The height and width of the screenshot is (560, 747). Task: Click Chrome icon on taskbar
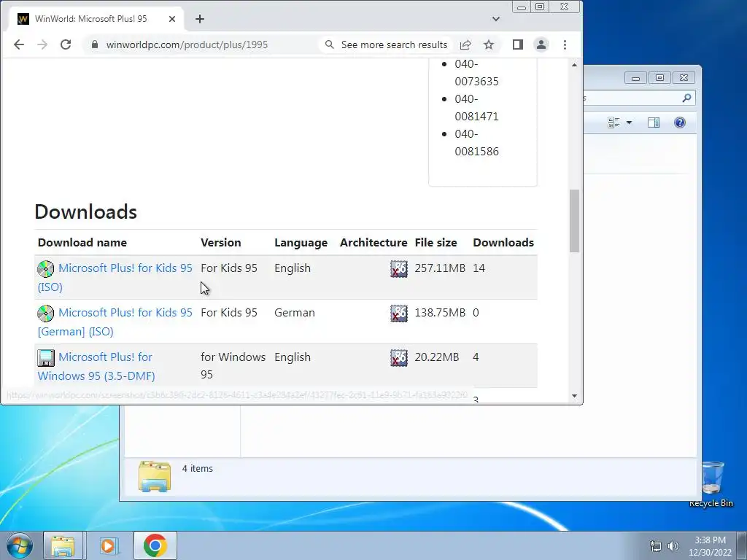(x=155, y=545)
